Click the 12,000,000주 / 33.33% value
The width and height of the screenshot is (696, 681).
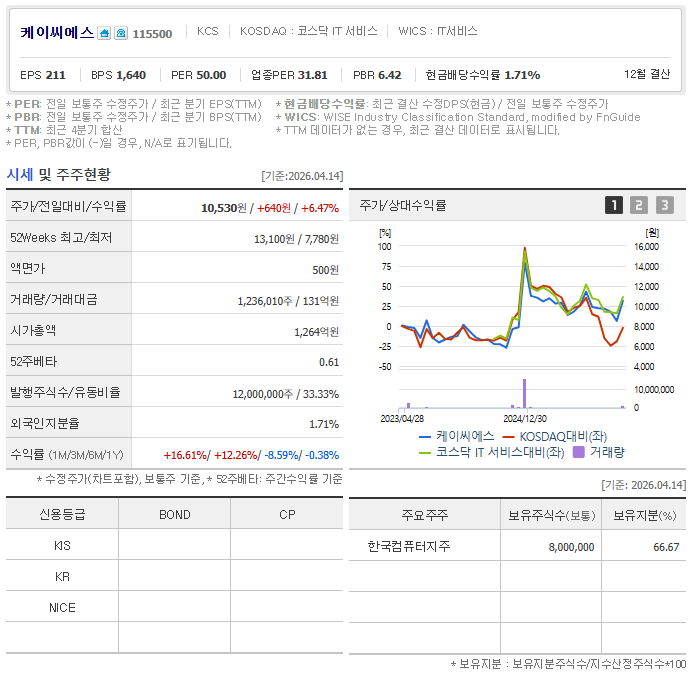pyautogui.click(x=286, y=394)
